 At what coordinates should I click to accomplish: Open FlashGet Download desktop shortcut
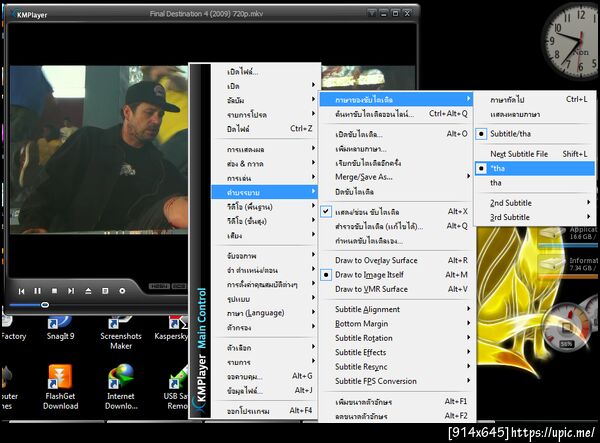point(60,387)
